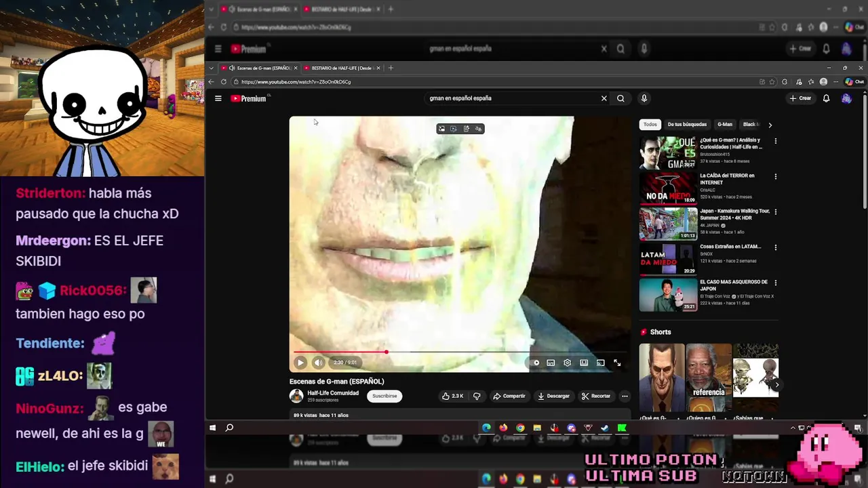Open Half-Life Comunidad channel name
The image size is (868, 488).
click(x=333, y=393)
